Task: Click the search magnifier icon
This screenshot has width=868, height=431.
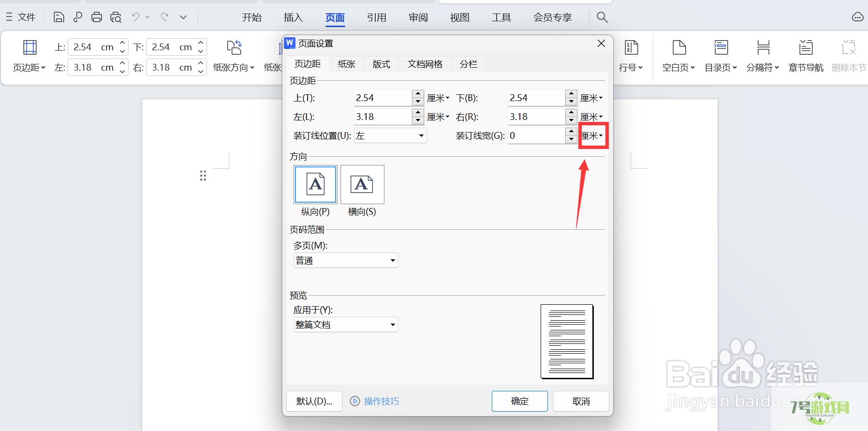Action: click(x=602, y=17)
